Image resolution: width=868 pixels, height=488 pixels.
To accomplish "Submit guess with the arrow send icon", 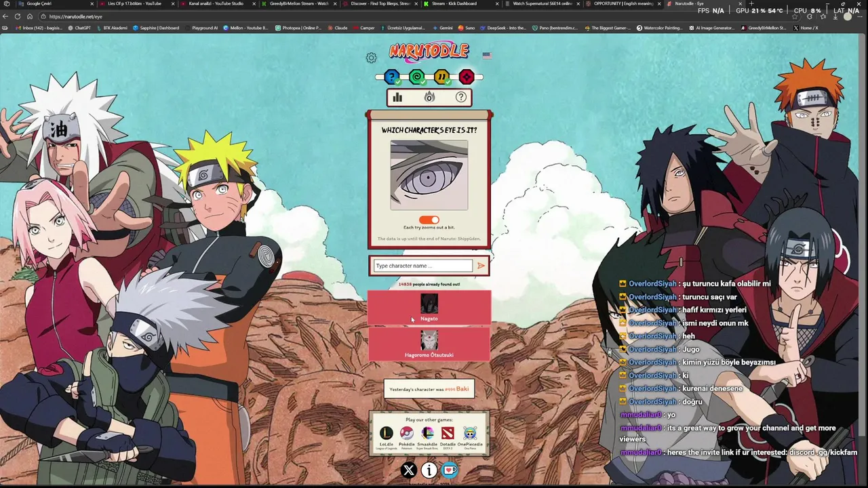I will coord(481,266).
